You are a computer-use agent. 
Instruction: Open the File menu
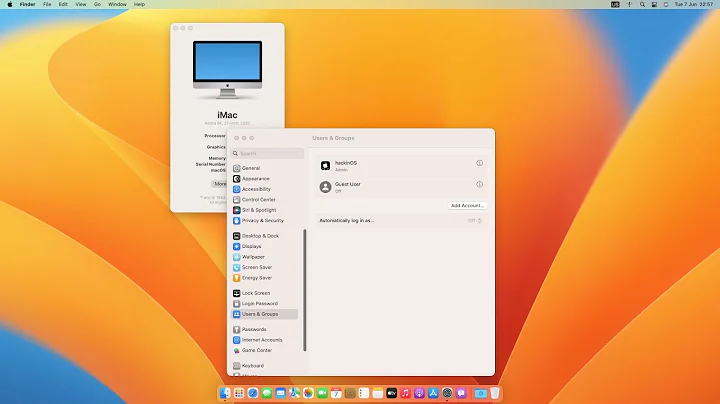tap(47, 4)
